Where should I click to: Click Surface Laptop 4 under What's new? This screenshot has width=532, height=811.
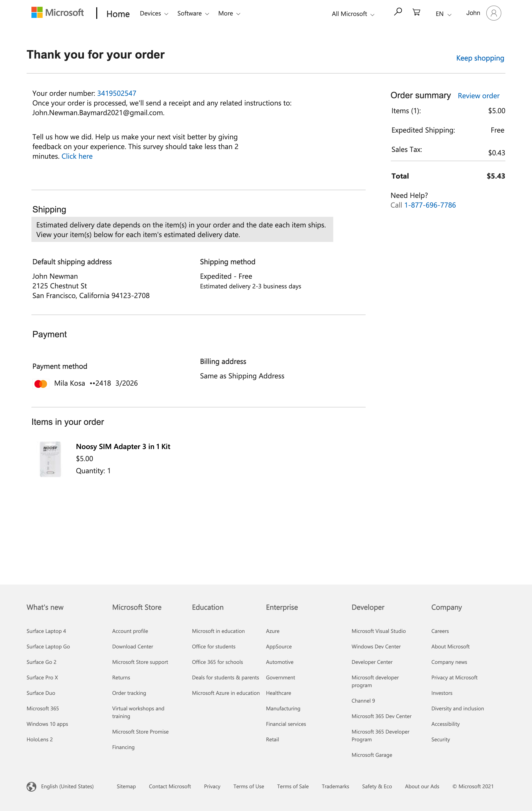(x=46, y=631)
